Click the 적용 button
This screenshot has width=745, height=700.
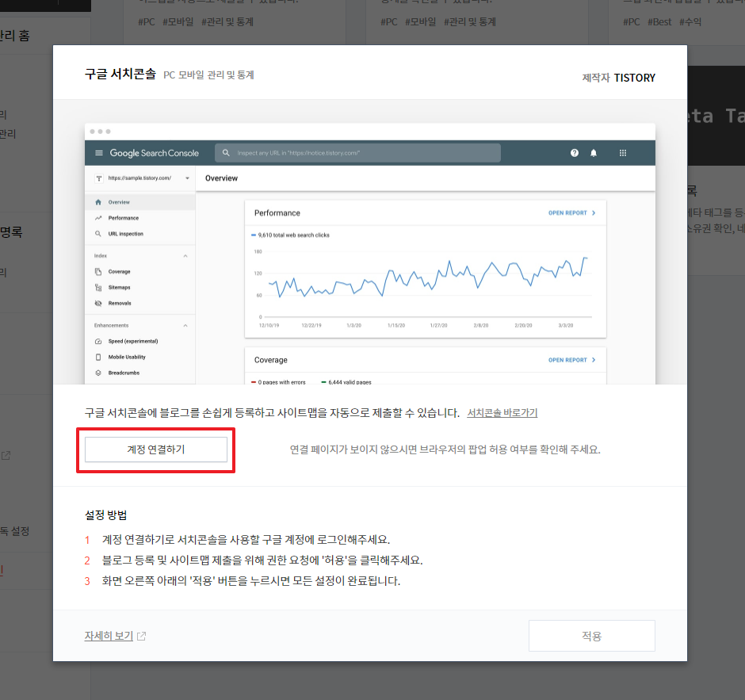pyautogui.click(x=591, y=636)
